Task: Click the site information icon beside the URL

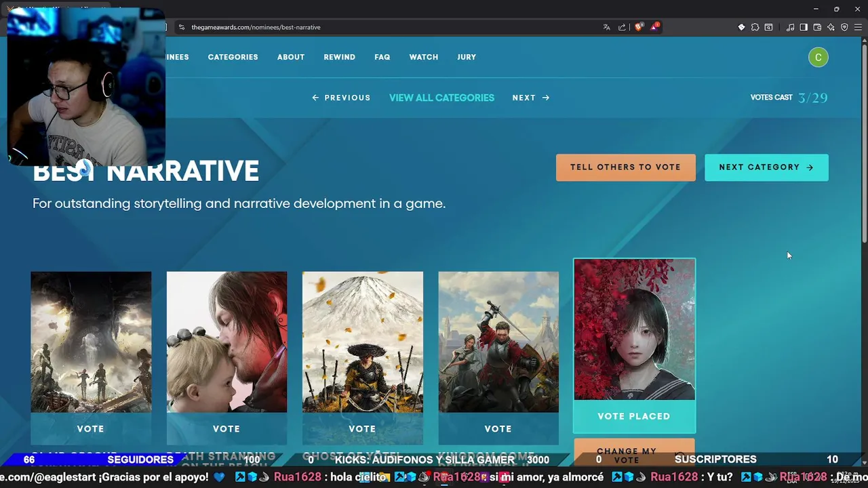Action: [181, 27]
